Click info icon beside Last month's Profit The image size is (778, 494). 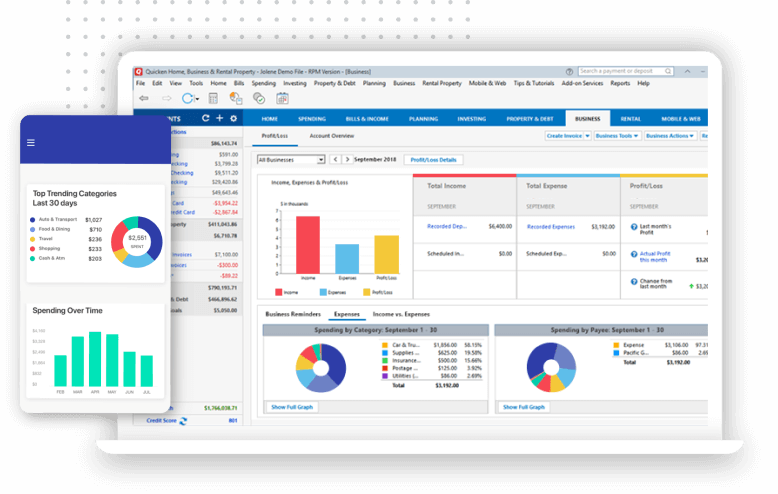coord(634,227)
